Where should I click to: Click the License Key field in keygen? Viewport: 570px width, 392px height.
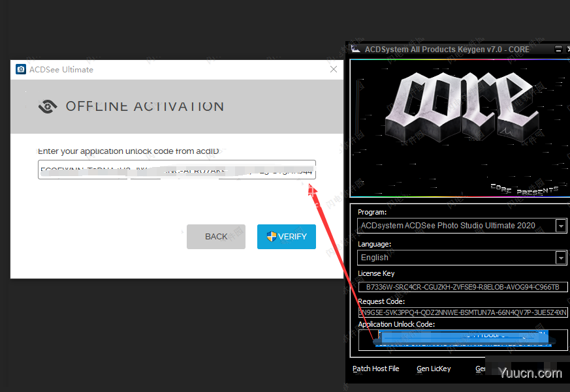(463, 287)
